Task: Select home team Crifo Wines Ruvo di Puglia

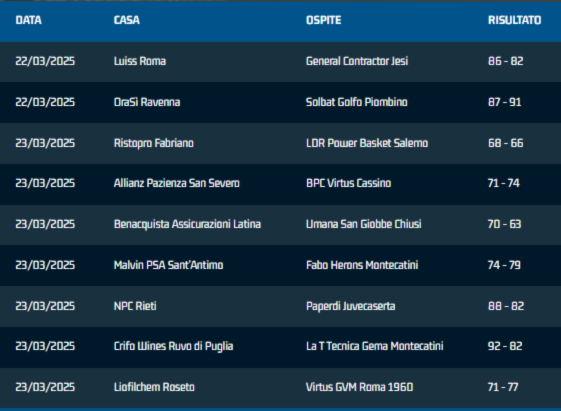Action: pos(174,346)
